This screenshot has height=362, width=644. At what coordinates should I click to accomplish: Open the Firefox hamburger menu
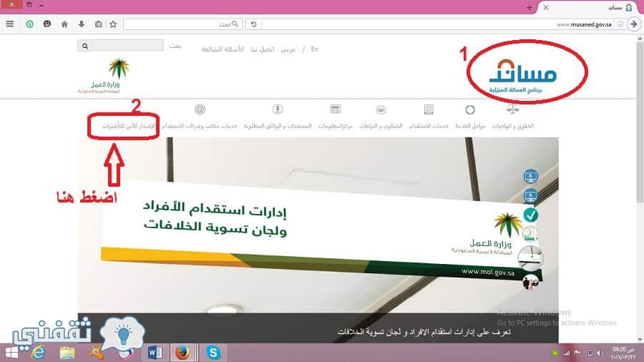(10, 24)
